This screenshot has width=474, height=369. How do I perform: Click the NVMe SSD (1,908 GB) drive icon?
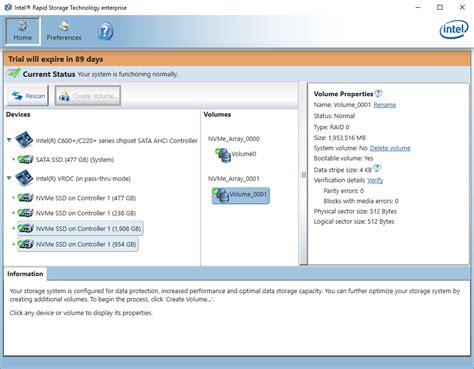click(25, 229)
